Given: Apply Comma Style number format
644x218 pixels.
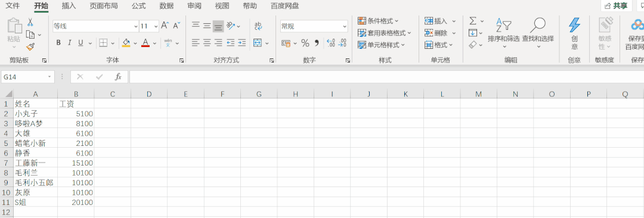Looking at the screenshot, I should click(x=317, y=43).
